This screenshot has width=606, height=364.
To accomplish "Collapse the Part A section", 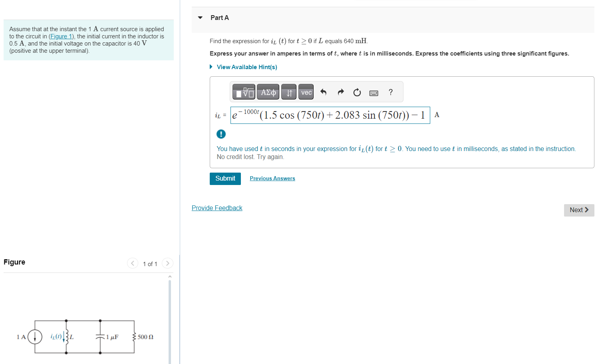I will 200,18.
